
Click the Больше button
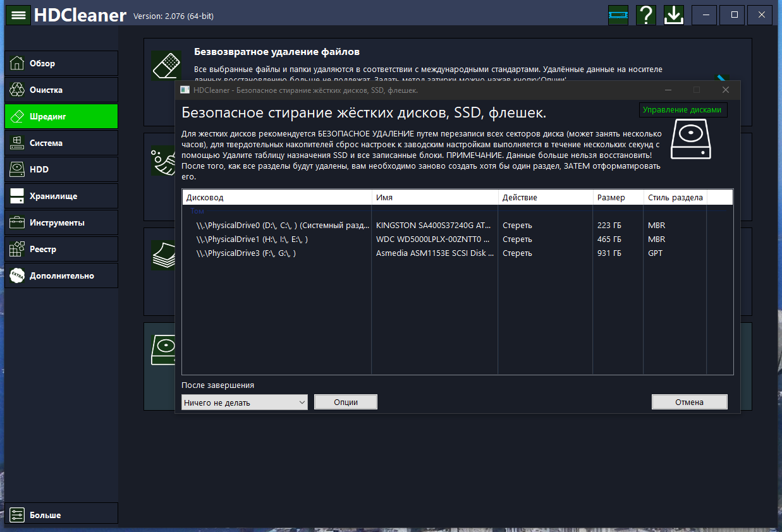point(61,514)
